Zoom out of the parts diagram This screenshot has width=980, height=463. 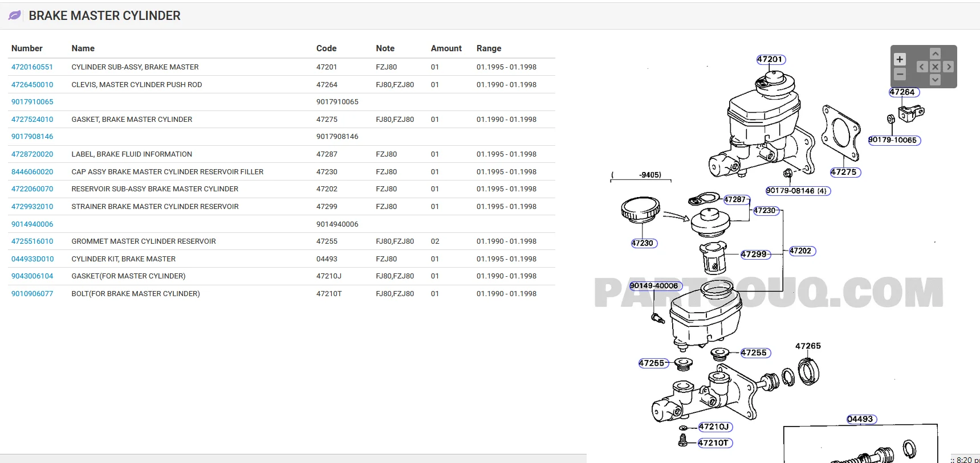[x=900, y=74]
